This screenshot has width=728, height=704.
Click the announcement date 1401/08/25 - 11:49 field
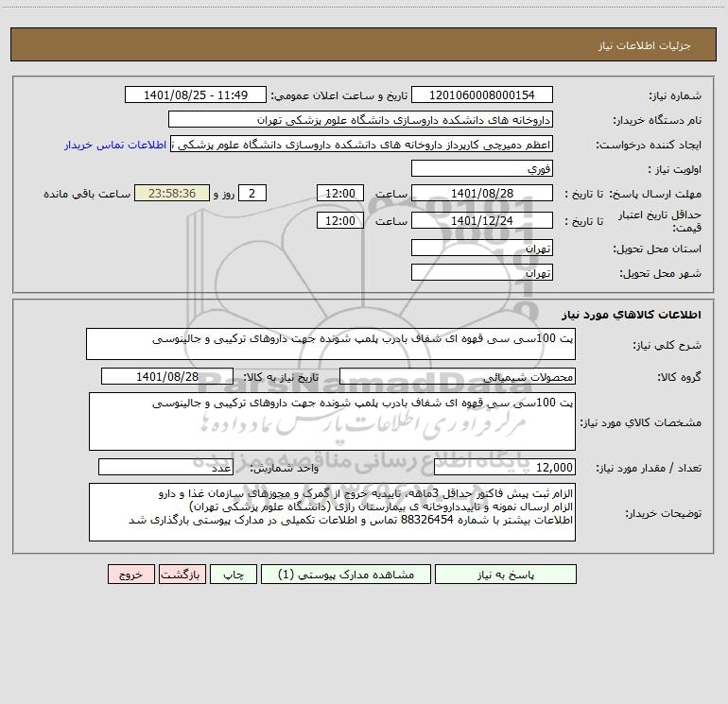(196, 94)
